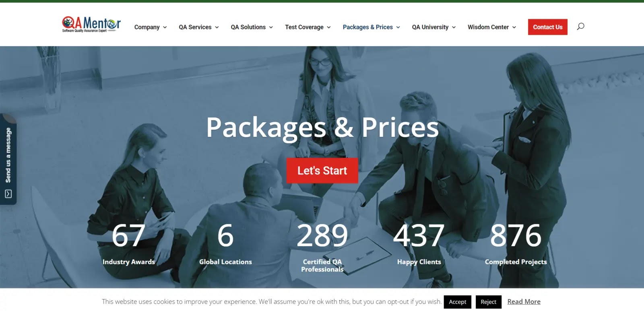The image size is (644, 311).
Task: Collapse the side panel arrow icon
Action: pos(8,194)
